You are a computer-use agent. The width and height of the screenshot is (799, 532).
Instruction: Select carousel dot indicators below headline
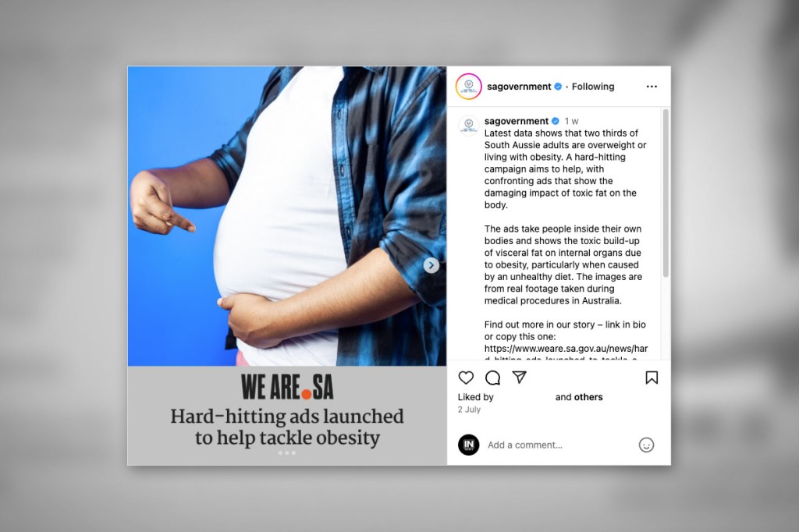click(286, 453)
